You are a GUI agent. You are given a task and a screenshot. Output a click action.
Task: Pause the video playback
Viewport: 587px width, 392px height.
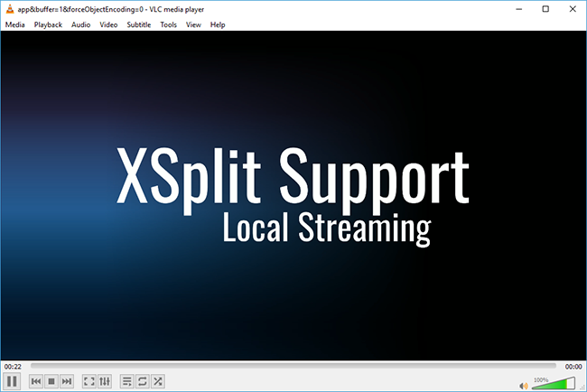[x=12, y=381]
